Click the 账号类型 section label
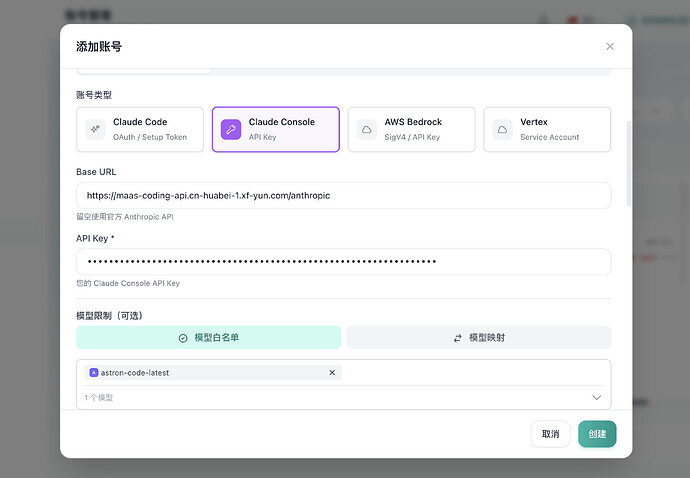The image size is (690, 478). point(94,95)
